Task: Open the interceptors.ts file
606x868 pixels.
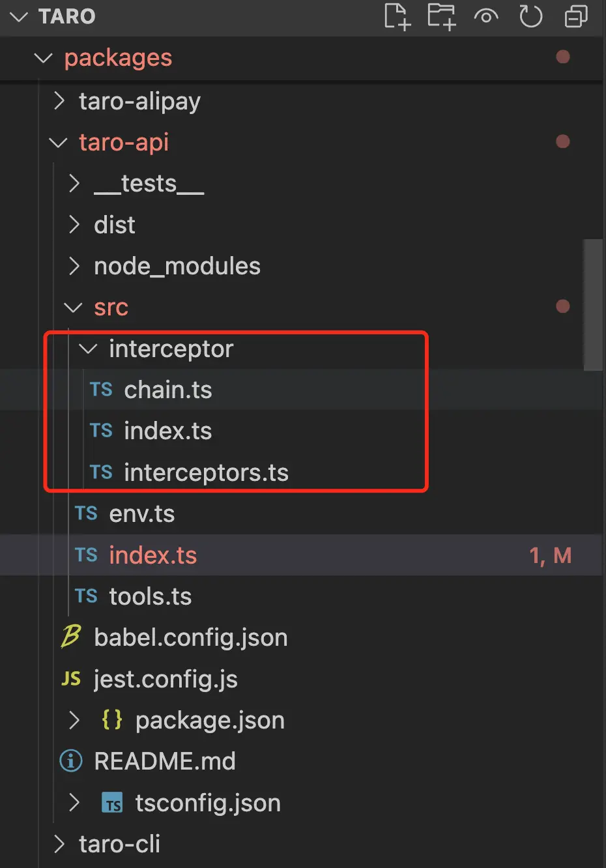Action: coord(207,472)
